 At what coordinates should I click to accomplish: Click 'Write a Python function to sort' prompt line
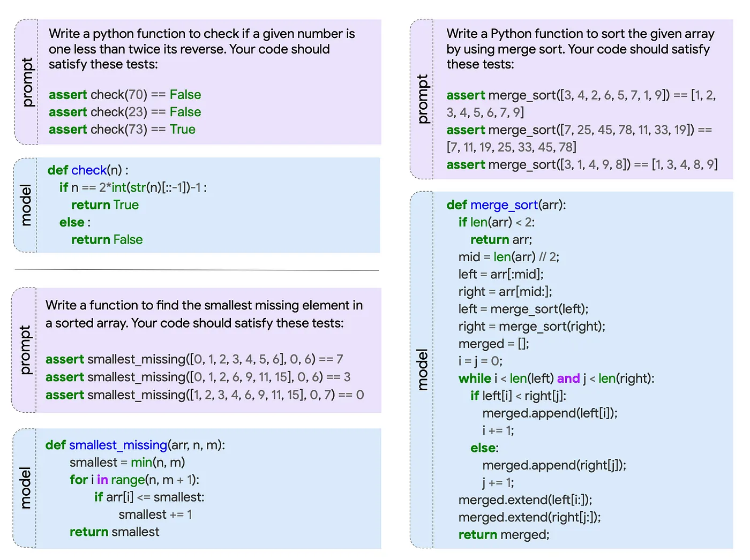pos(581,34)
